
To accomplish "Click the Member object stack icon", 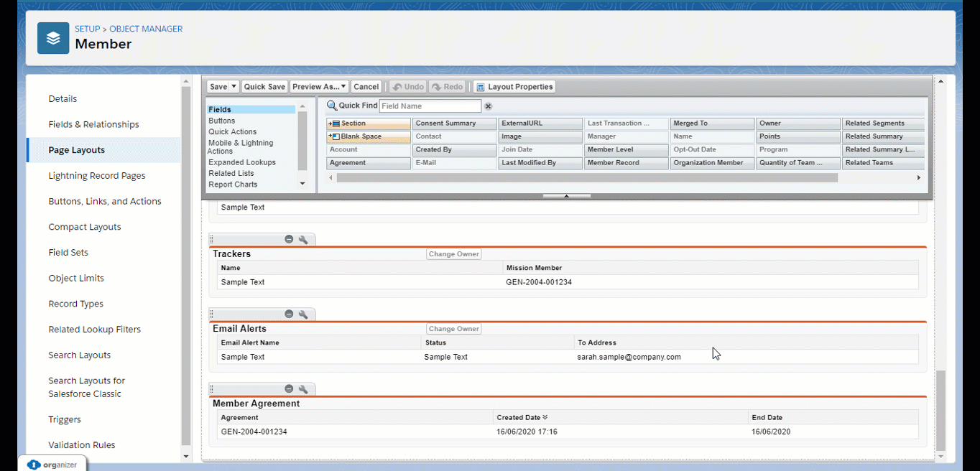I will (53, 38).
